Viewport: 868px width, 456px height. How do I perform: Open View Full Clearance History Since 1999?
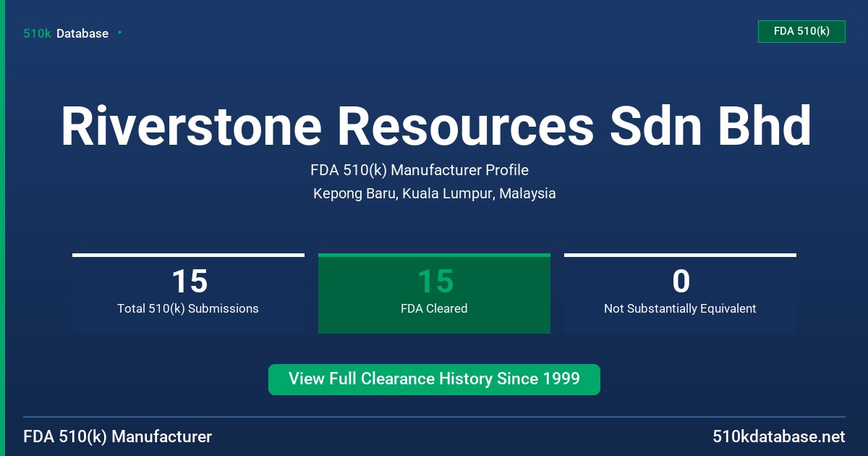point(434,379)
